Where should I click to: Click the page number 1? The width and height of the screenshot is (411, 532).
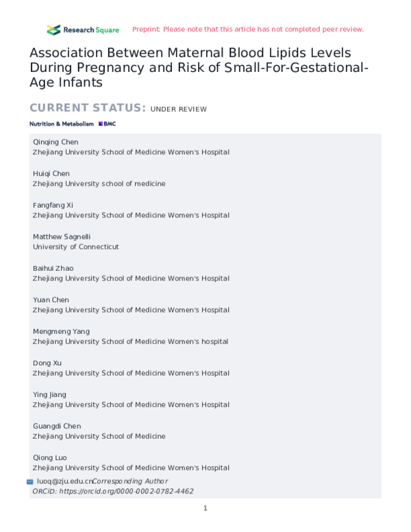(206, 508)
